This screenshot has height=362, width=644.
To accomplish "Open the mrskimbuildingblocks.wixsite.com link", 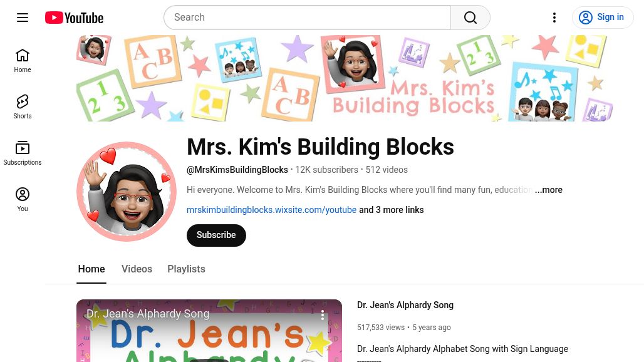I will pyautogui.click(x=271, y=210).
